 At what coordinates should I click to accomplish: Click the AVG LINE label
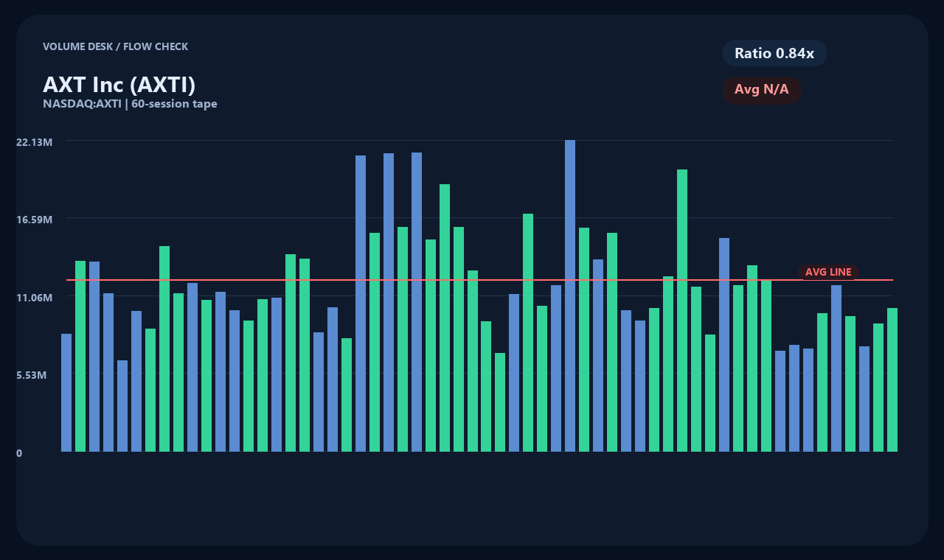pos(828,272)
